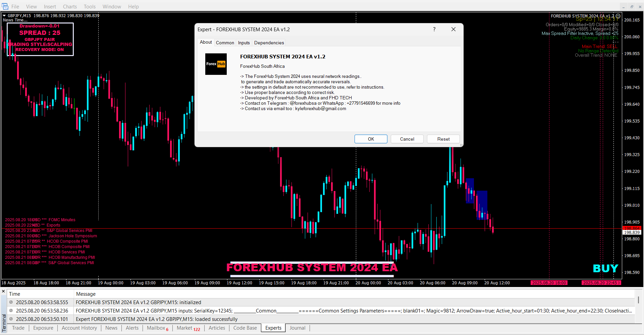This screenshot has width=644, height=335.
Task: Switch to the Trade tab in the Terminal
Action: pyautogui.click(x=18, y=328)
